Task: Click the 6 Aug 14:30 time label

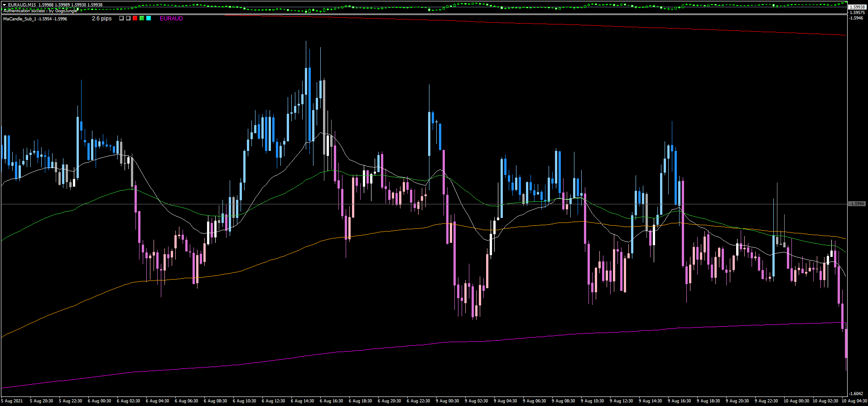Action: tap(302, 401)
